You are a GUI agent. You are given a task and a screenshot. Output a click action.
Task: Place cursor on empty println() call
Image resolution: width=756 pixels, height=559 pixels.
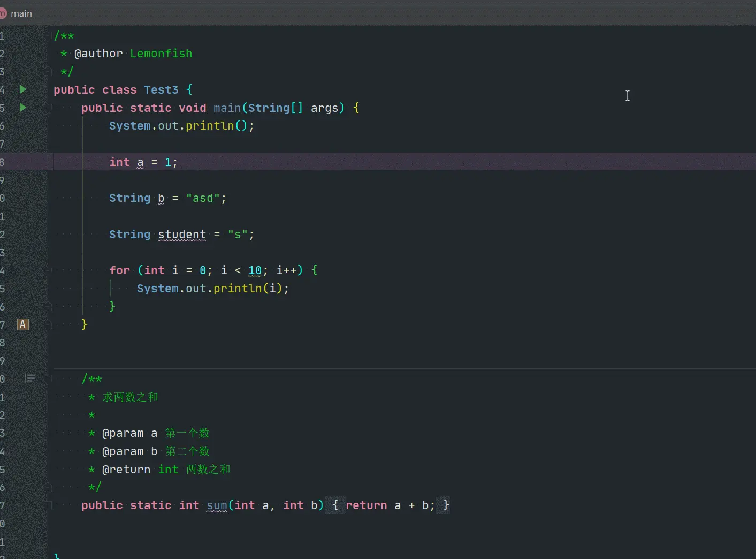[x=217, y=126]
